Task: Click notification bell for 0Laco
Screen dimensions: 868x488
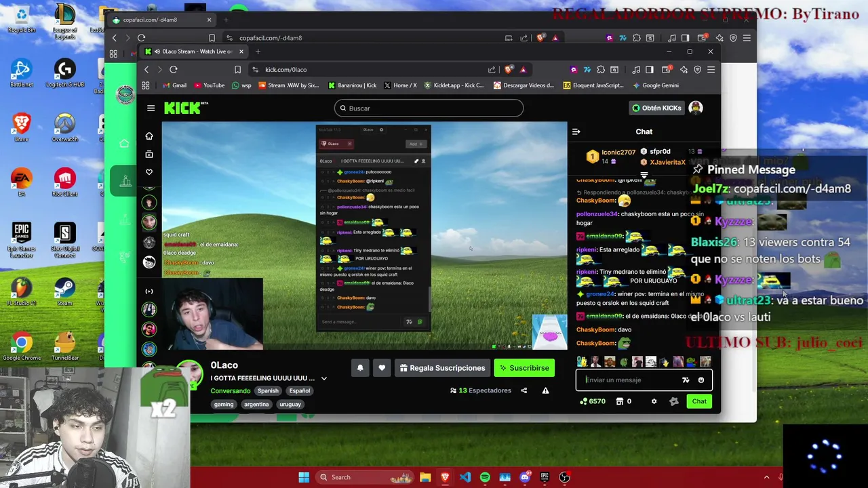Action: 360,368
